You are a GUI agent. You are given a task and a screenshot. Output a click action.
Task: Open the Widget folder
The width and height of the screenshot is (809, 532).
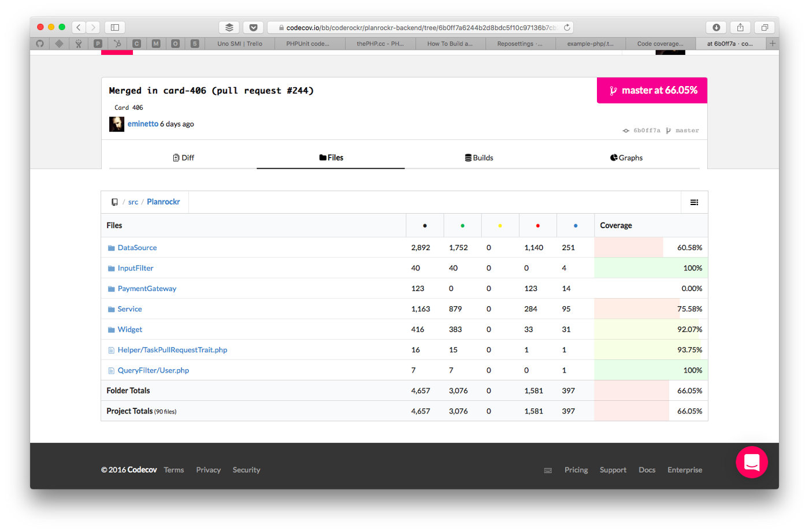click(x=129, y=329)
